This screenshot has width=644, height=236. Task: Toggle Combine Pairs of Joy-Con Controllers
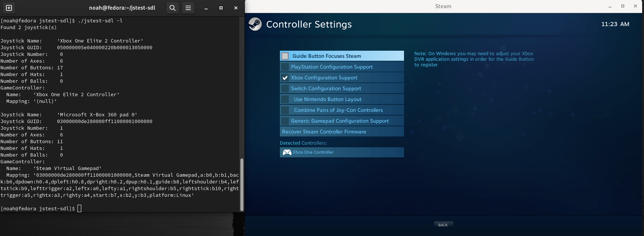342,110
